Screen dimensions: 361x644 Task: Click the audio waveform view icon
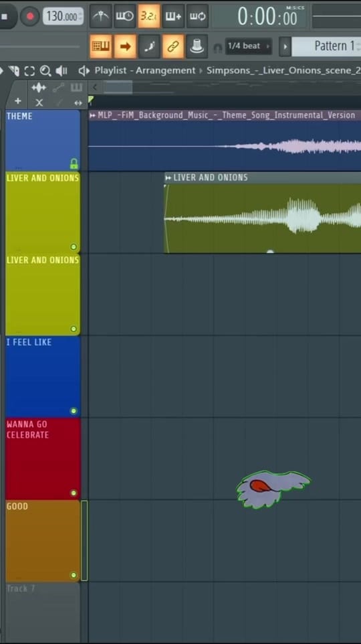(x=39, y=88)
